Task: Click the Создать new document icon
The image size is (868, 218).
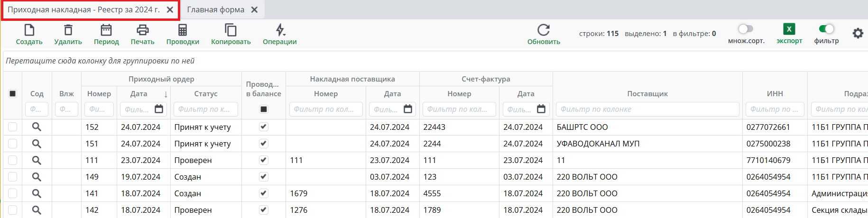Action: click(29, 31)
